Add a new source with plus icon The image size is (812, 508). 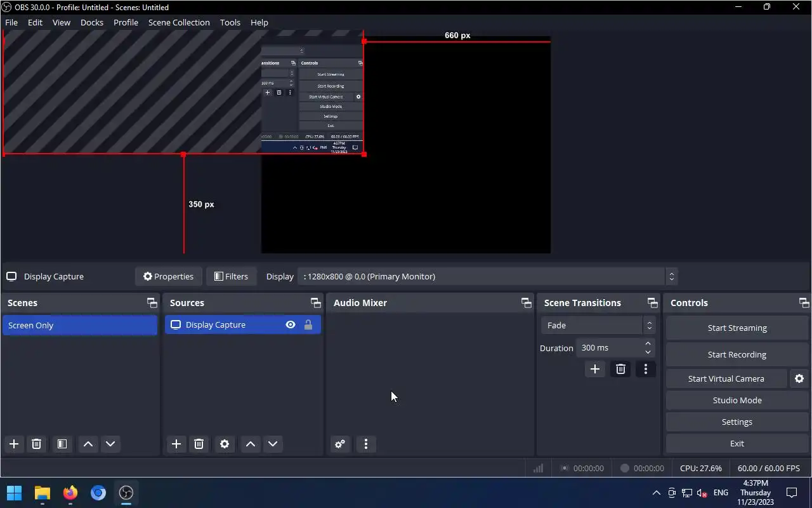click(x=176, y=444)
